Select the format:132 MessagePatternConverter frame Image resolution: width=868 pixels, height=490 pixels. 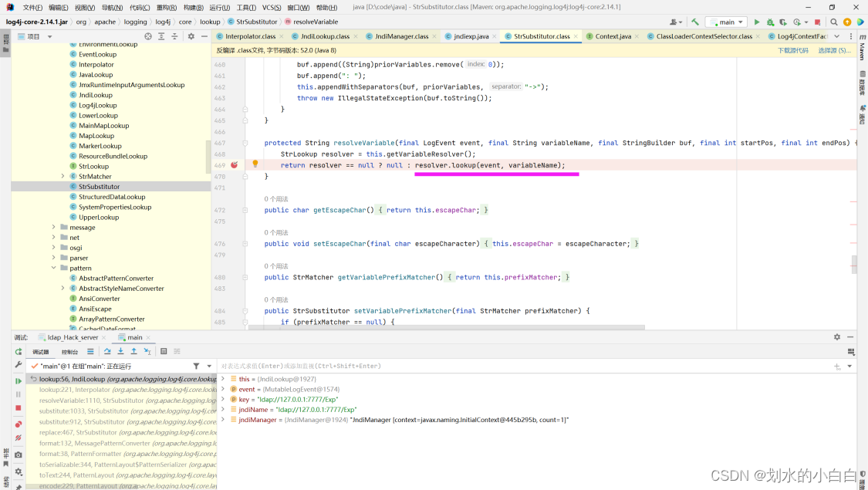pyautogui.click(x=127, y=444)
